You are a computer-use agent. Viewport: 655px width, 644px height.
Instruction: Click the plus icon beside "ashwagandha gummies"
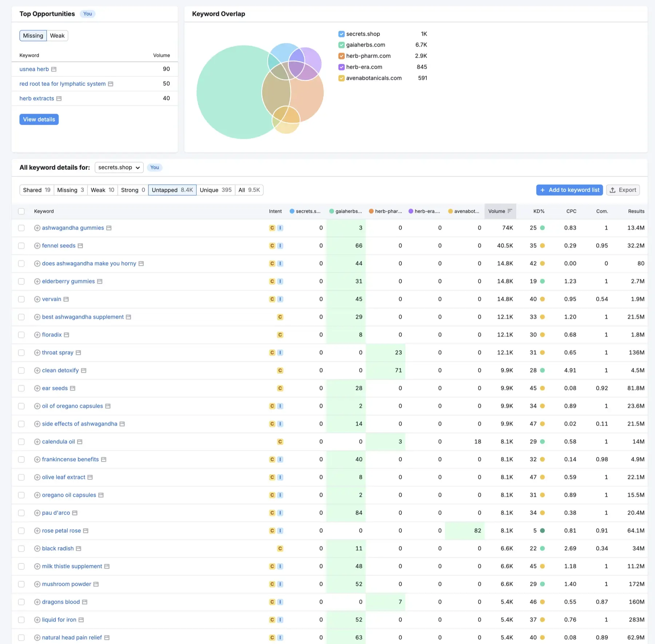click(37, 228)
